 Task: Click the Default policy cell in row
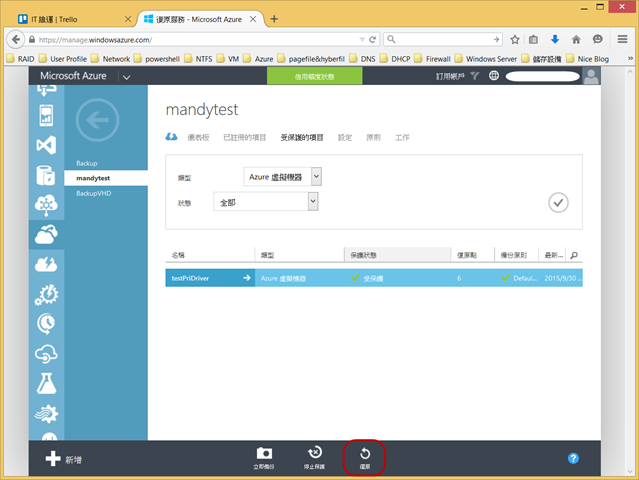pos(519,278)
